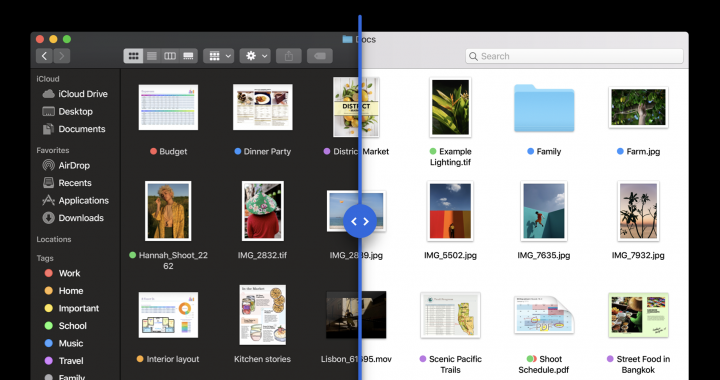Image resolution: width=720 pixels, height=380 pixels.
Task: Select the purple Travel tag
Action: point(64,360)
